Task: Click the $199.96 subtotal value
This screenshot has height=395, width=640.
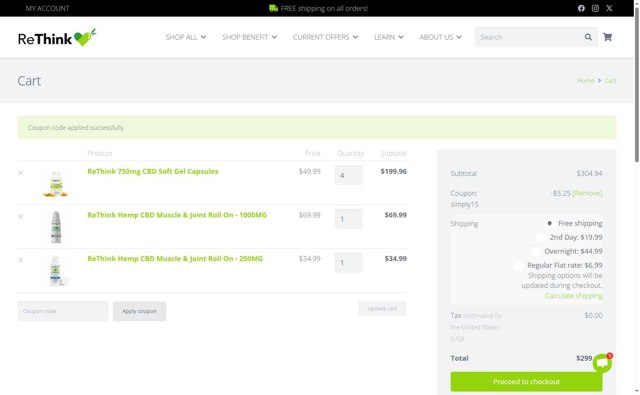Action: tap(393, 171)
